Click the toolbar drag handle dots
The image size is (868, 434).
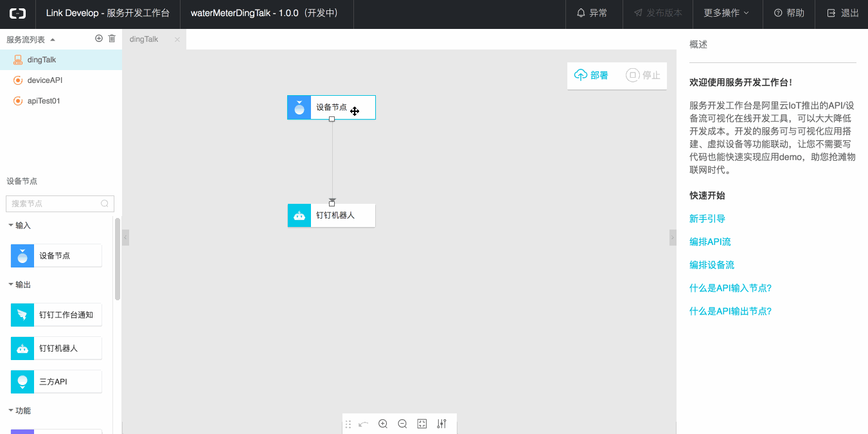(x=348, y=424)
